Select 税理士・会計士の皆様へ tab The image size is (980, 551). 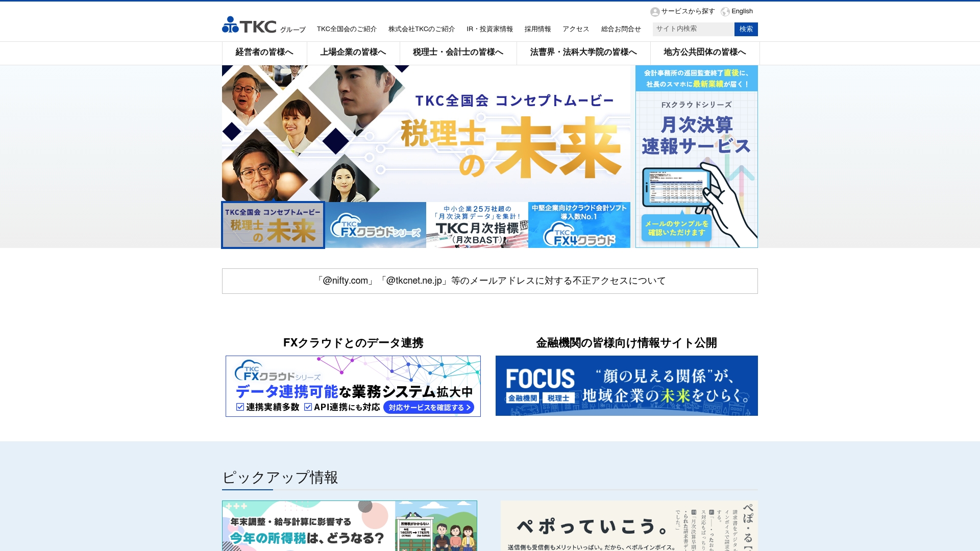(x=458, y=53)
